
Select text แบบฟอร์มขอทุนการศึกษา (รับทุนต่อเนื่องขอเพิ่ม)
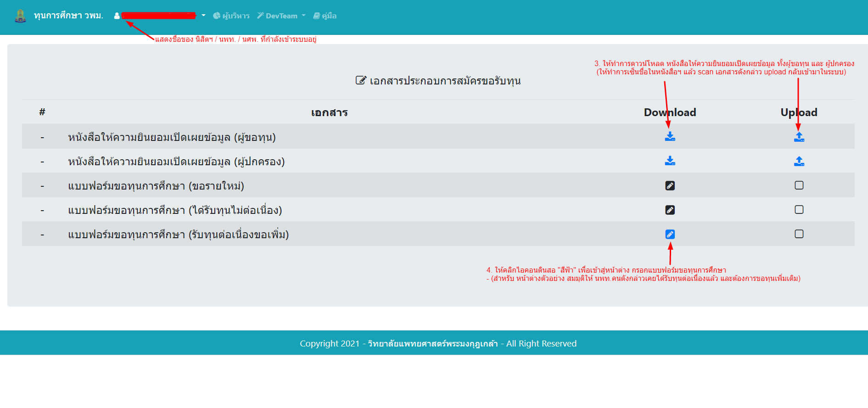[x=179, y=234]
